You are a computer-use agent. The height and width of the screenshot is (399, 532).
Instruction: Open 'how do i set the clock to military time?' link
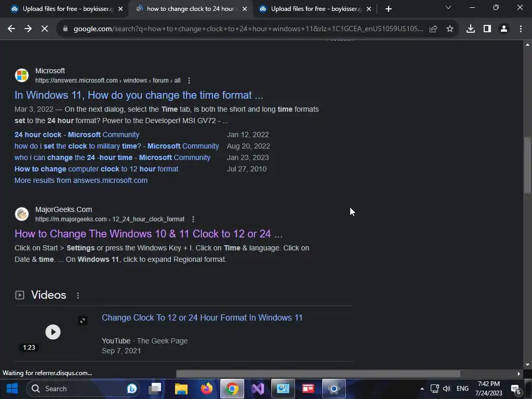pos(117,146)
